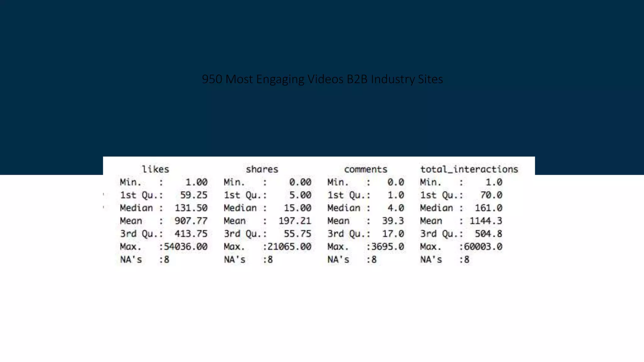Screen dimensions: 644x362
Task: Click the NA's count under comments
Action: 374,260
